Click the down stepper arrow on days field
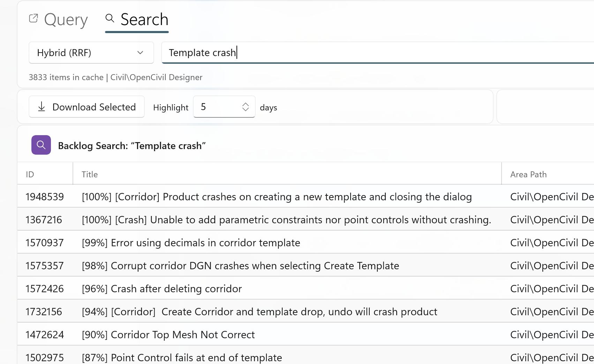This screenshot has height=364, width=594. 245,110
